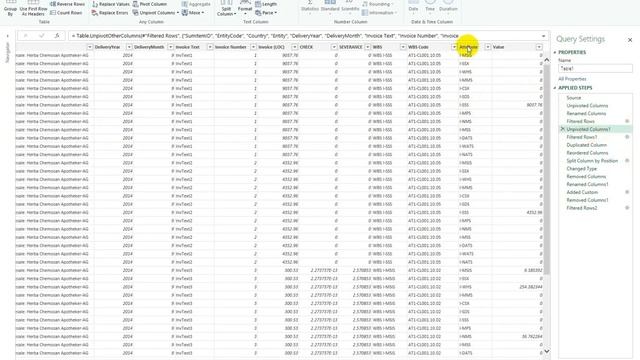This screenshot has width=640, height=360.
Task: Click the Duration column tool
Action: coord(448,6)
